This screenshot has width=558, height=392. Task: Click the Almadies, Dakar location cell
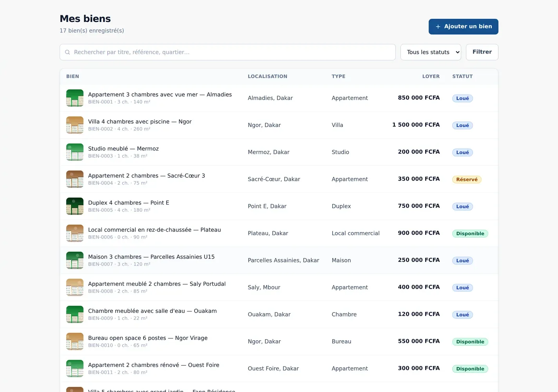point(270,98)
